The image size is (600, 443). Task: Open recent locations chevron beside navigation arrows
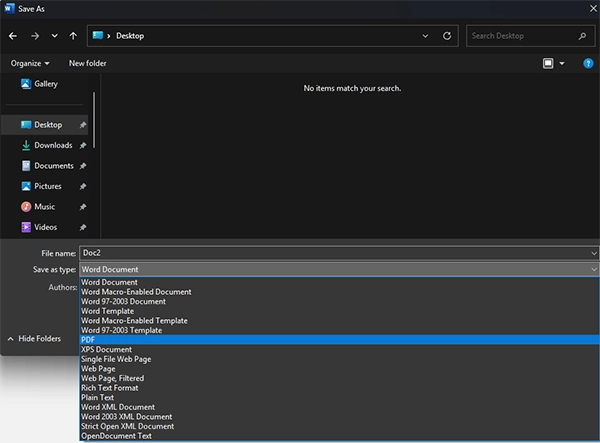tap(55, 36)
